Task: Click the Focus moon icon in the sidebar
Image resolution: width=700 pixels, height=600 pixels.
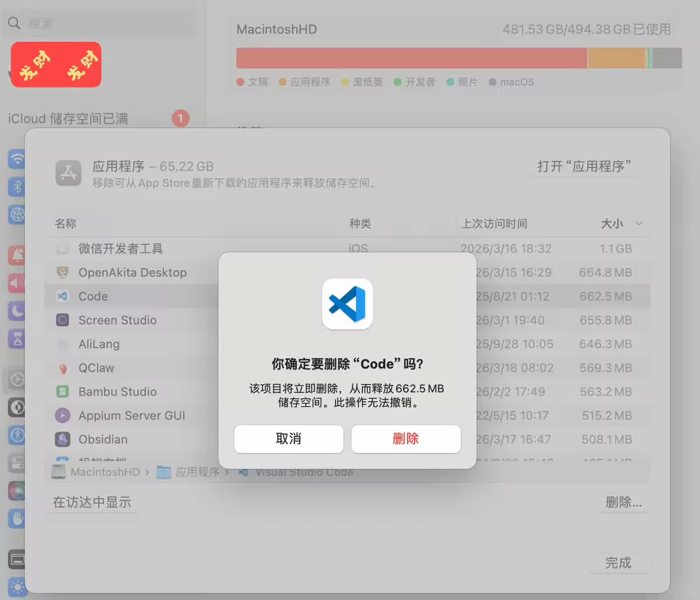Action: (x=16, y=311)
